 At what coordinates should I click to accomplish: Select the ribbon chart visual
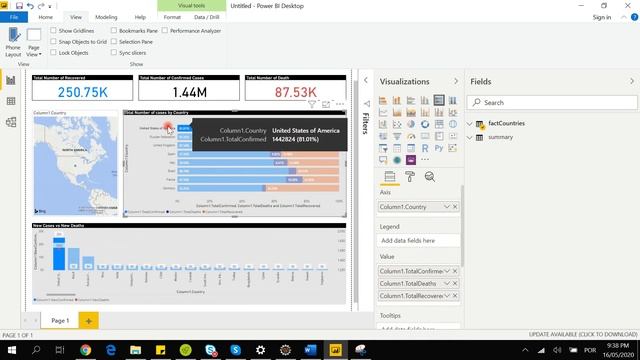point(453,112)
